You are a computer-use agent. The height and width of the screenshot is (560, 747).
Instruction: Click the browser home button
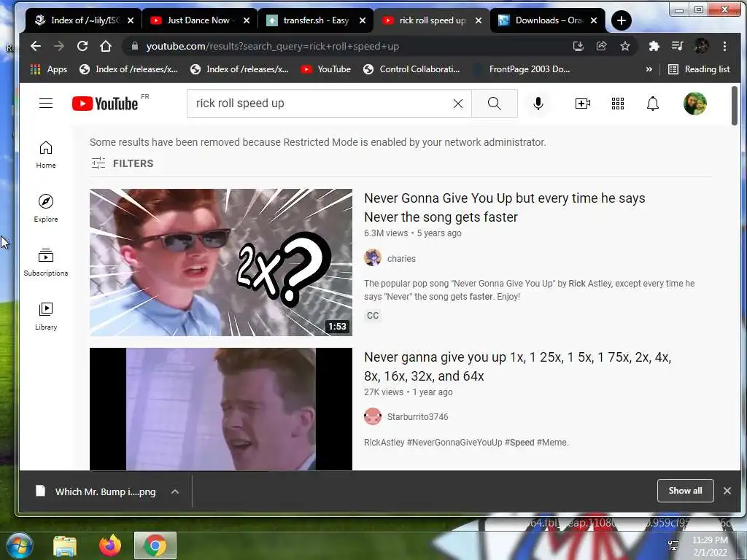click(x=106, y=46)
